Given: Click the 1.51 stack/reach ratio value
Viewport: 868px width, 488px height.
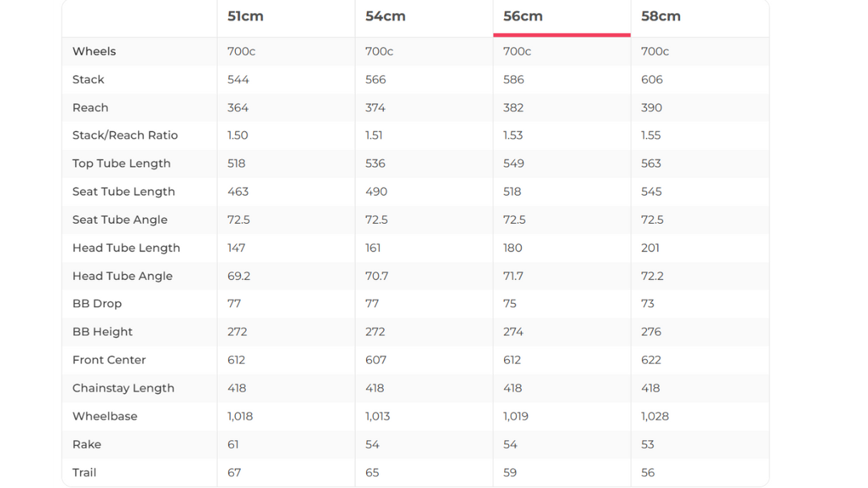Looking at the screenshot, I should pos(374,135).
